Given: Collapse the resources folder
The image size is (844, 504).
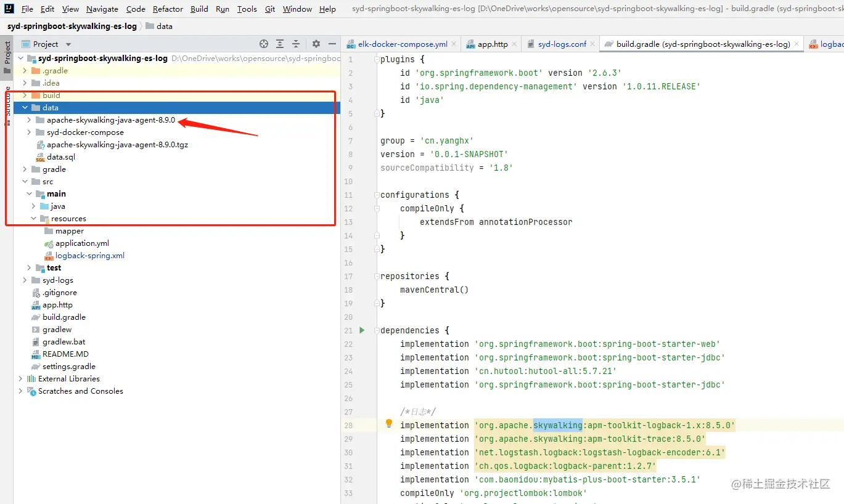Looking at the screenshot, I should coord(33,219).
